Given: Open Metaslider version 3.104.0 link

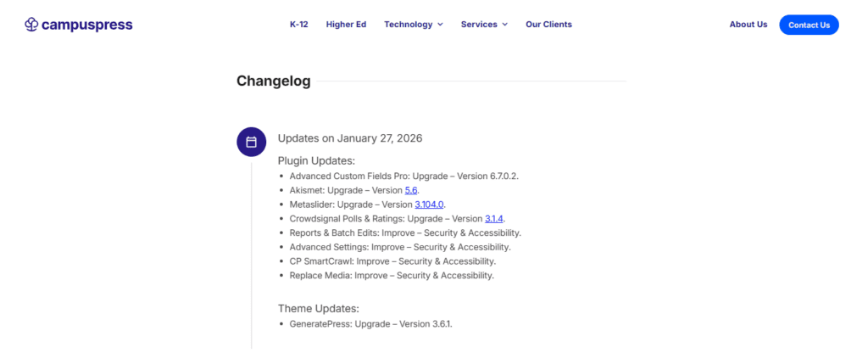Looking at the screenshot, I should click(429, 205).
